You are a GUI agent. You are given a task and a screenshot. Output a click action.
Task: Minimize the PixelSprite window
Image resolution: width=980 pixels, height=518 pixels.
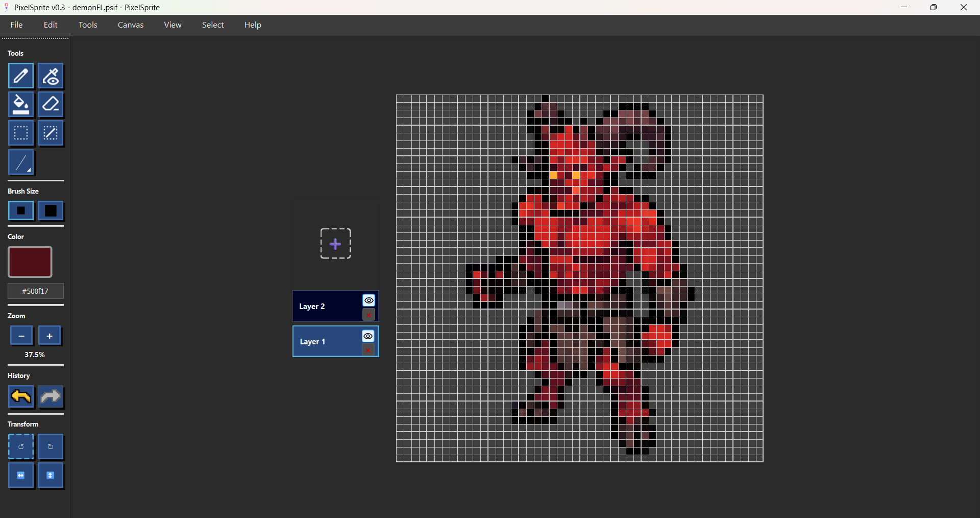904,7
